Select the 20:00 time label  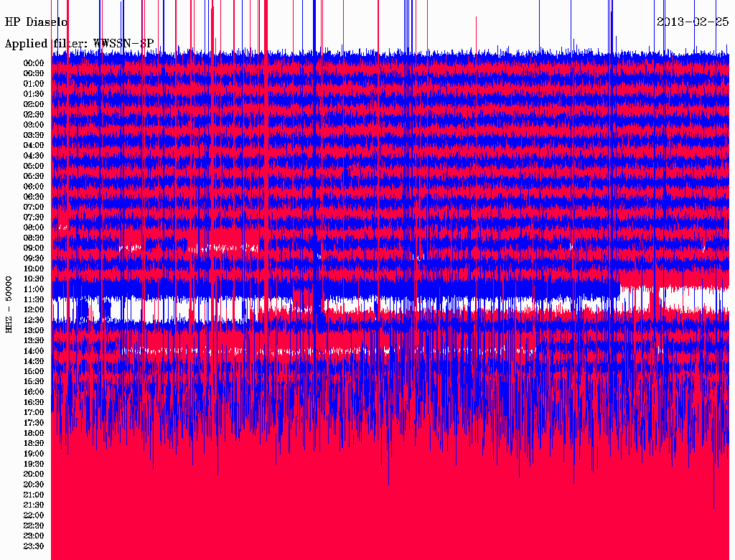(x=34, y=475)
